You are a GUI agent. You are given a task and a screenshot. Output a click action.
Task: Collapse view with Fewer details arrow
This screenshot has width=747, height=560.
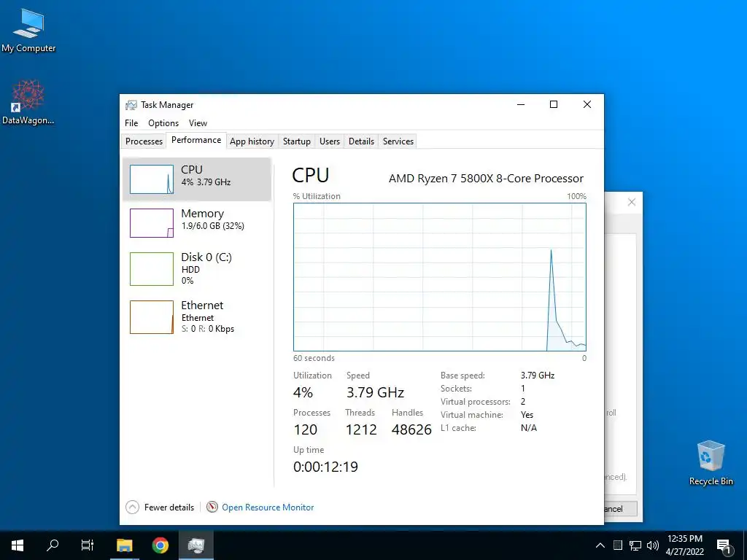point(133,507)
